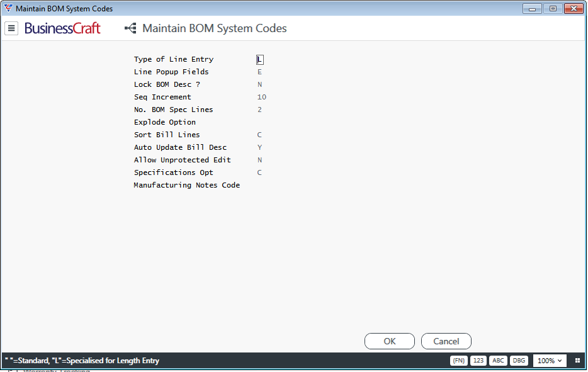Image resolution: width=588 pixels, height=372 pixels.
Task: Select the Seq Increment value 10
Action: coord(262,97)
